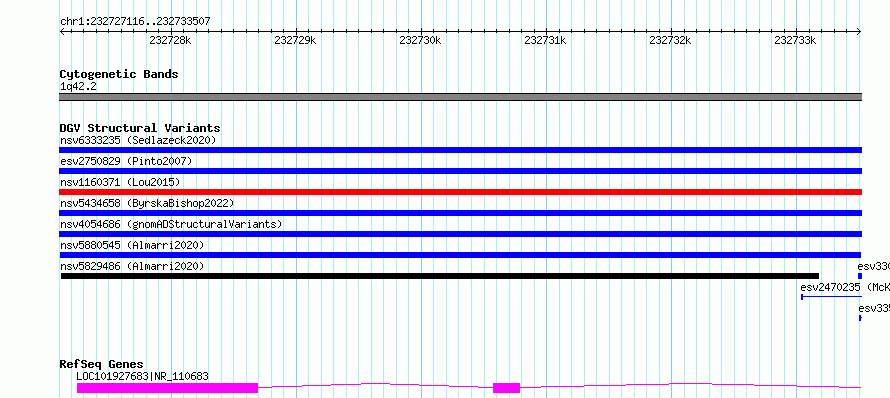Click the nsv1160371 (Lou2015) label
The width and height of the screenshot is (890, 398).
tap(120, 182)
